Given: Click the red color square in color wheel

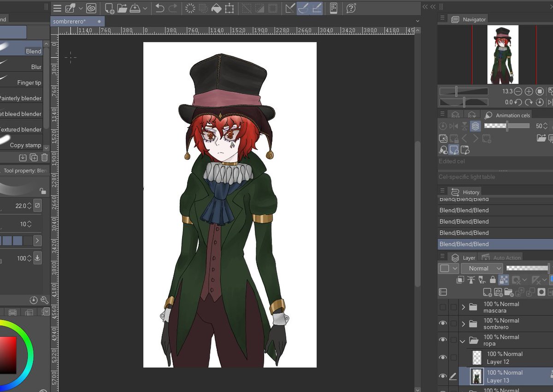Looking at the screenshot, I should 8,355.
